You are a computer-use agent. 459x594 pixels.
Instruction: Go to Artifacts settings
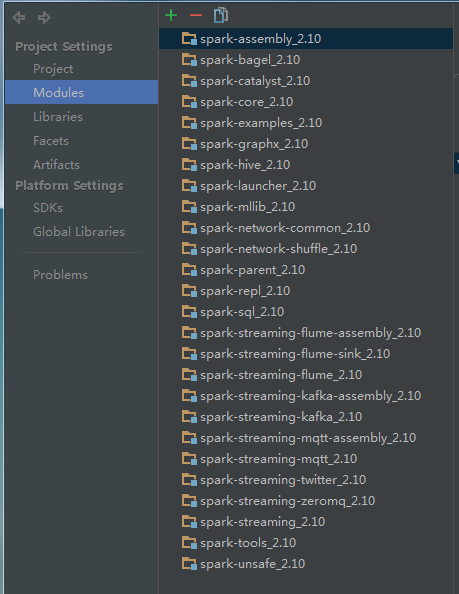56,165
